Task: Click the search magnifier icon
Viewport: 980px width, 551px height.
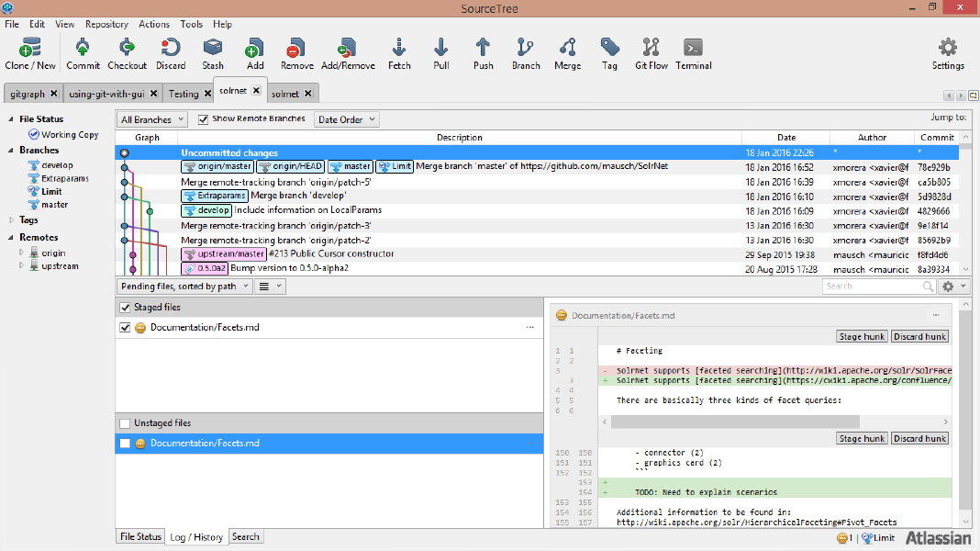Action: point(928,286)
